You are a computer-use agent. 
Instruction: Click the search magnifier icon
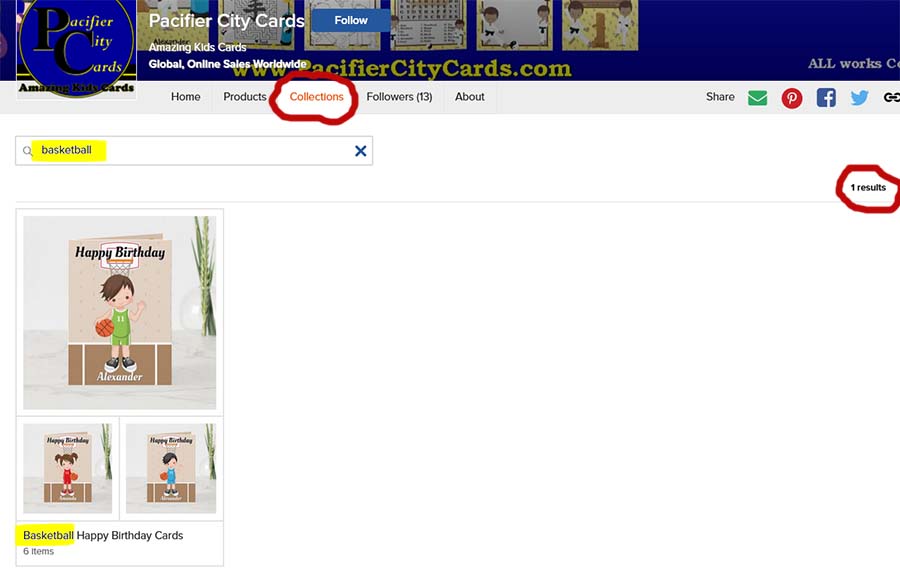(27, 151)
